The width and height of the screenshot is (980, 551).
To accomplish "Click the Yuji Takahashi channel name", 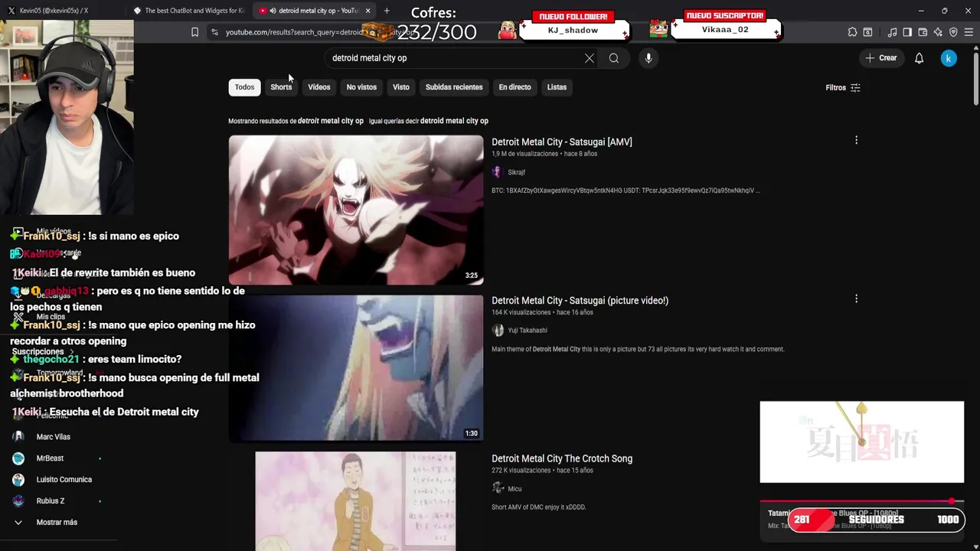I will click(528, 331).
